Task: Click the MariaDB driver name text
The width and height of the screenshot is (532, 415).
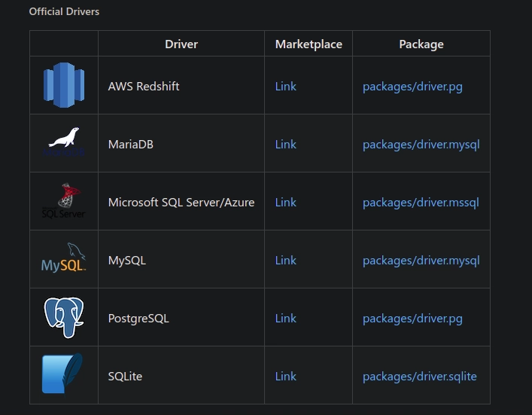Action: pyautogui.click(x=131, y=145)
